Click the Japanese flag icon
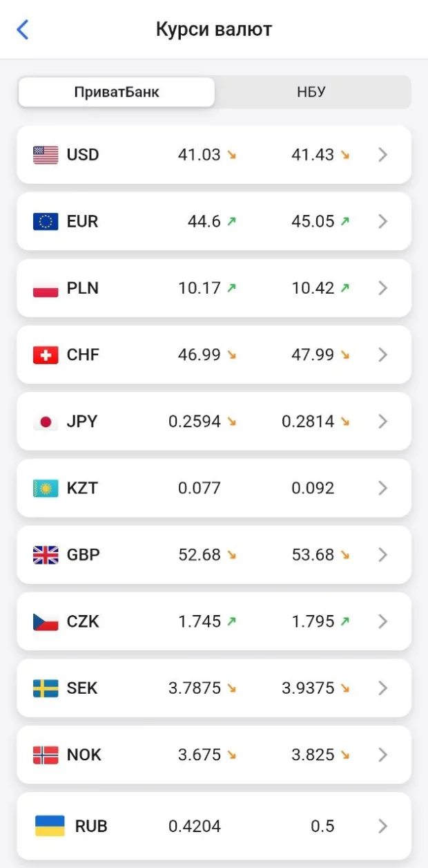The image size is (428, 868). click(46, 422)
